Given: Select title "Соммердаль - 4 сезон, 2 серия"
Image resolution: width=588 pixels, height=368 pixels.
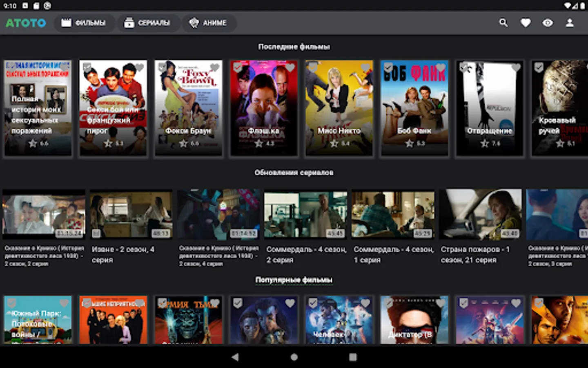Looking at the screenshot, I should point(306,254).
